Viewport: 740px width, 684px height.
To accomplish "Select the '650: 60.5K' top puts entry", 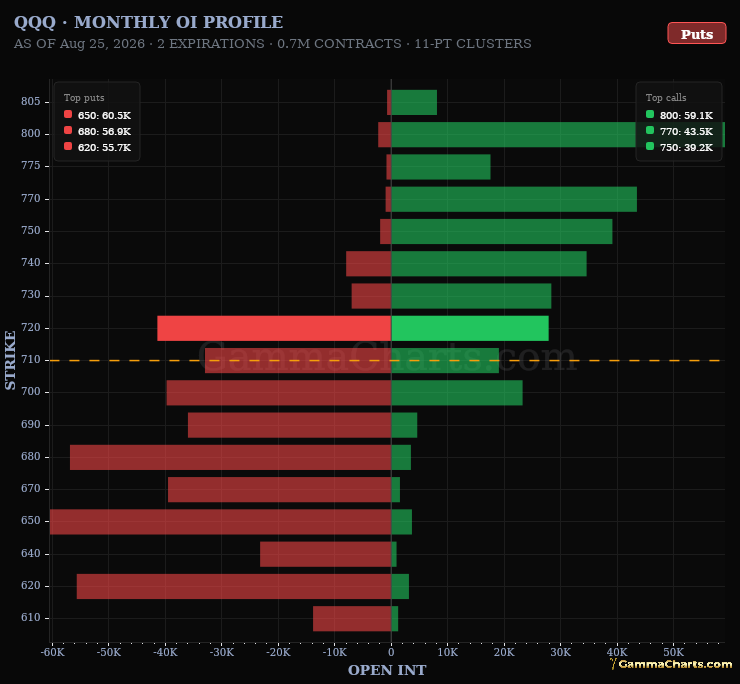I will (98, 115).
